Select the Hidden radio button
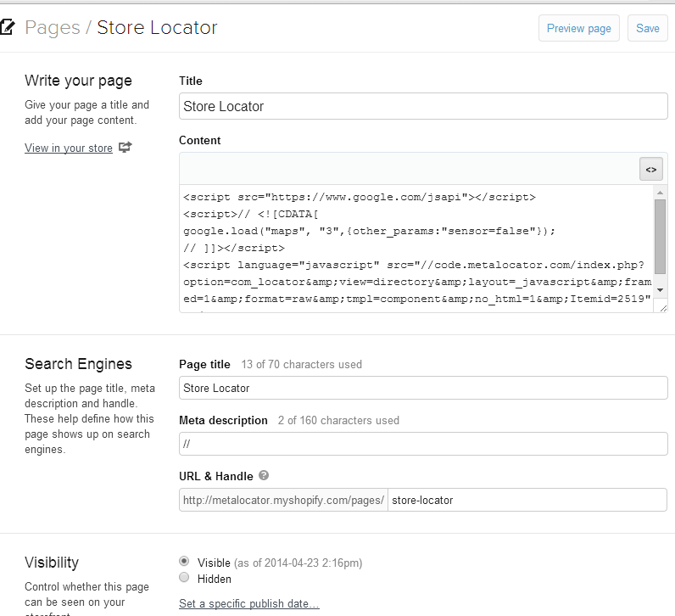 pos(184,577)
